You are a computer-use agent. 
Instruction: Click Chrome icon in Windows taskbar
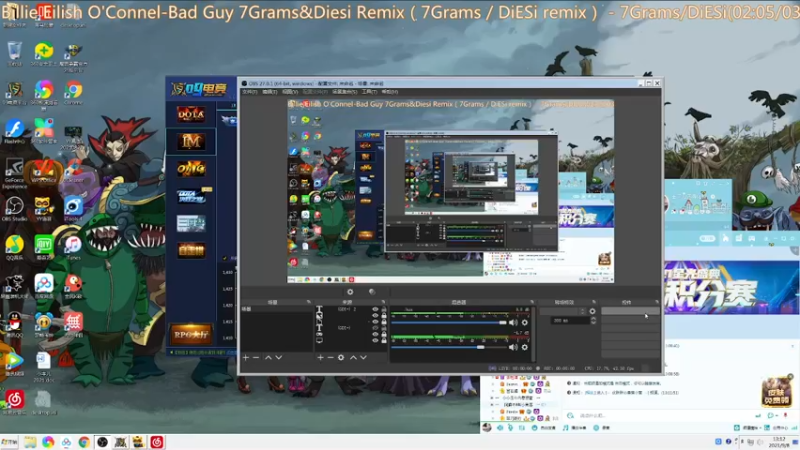click(x=84, y=442)
